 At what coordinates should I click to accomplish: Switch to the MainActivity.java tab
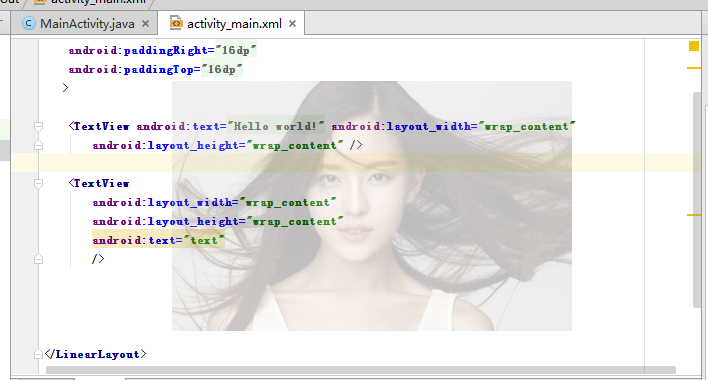86,23
